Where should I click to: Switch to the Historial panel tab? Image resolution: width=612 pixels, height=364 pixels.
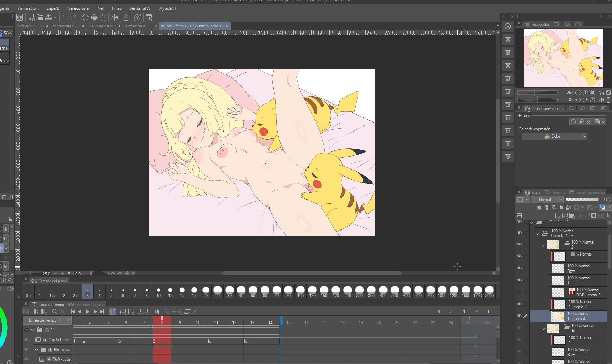555,192
